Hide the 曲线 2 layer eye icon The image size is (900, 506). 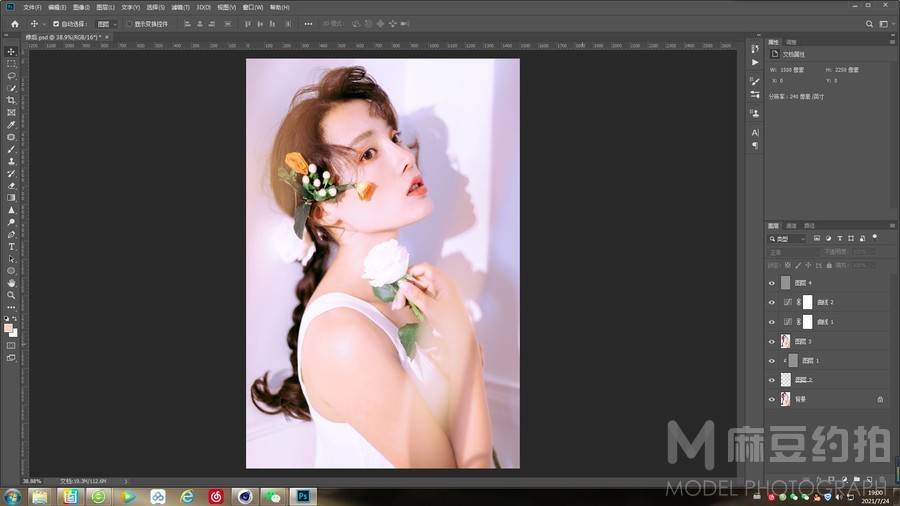[x=771, y=302]
